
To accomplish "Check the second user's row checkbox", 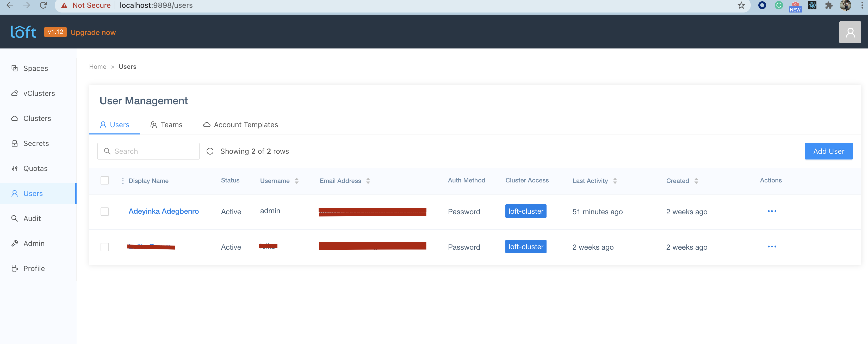I will 104,247.
